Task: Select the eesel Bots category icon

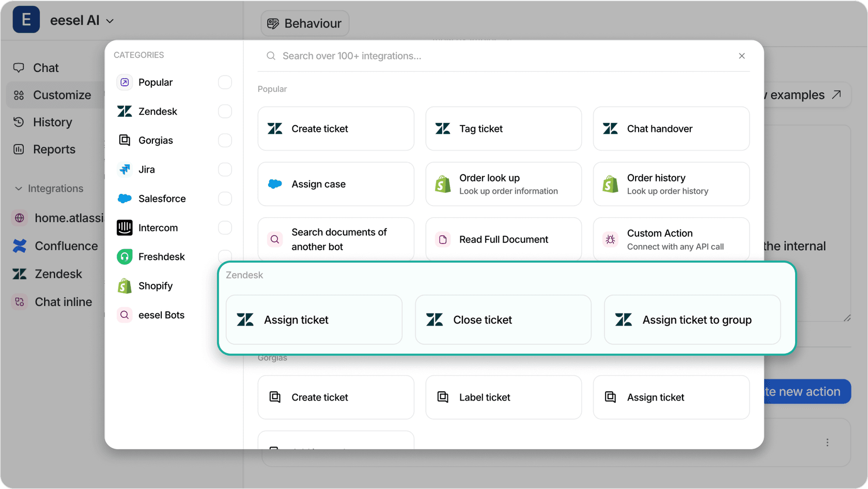Action: pyautogui.click(x=125, y=315)
